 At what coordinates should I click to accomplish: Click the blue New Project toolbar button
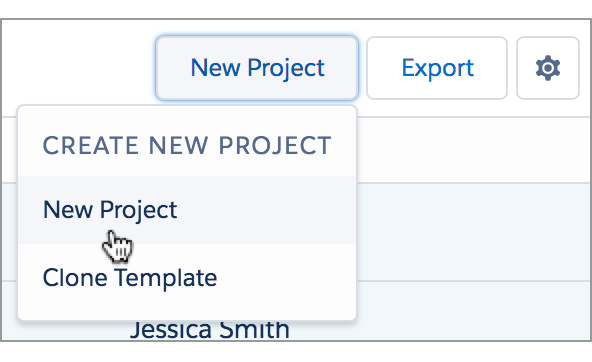pyautogui.click(x=257, y=68)
